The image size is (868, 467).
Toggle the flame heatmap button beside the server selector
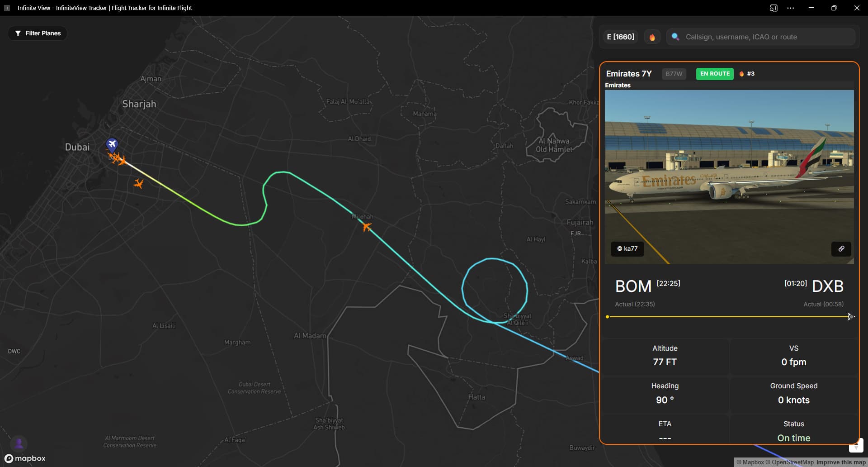tap(652, 37)
